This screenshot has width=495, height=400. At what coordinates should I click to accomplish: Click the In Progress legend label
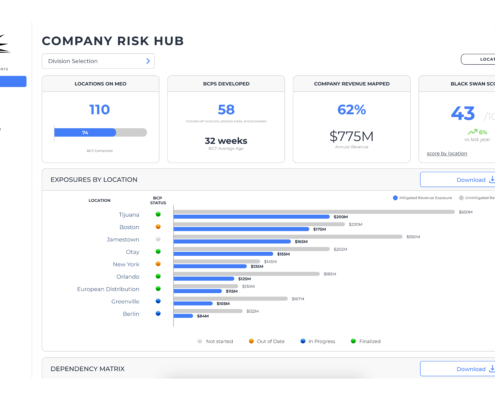coord(322,341)
